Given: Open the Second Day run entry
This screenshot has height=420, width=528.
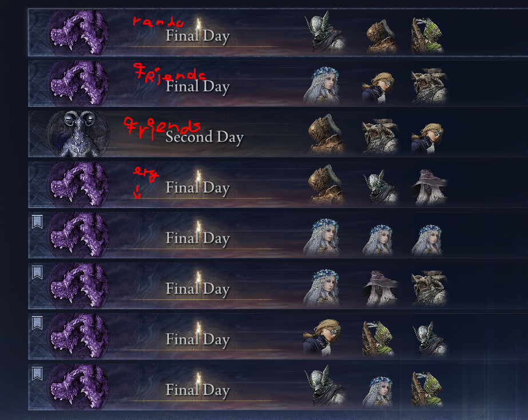Looking at the screenshot, I should 278,134.
